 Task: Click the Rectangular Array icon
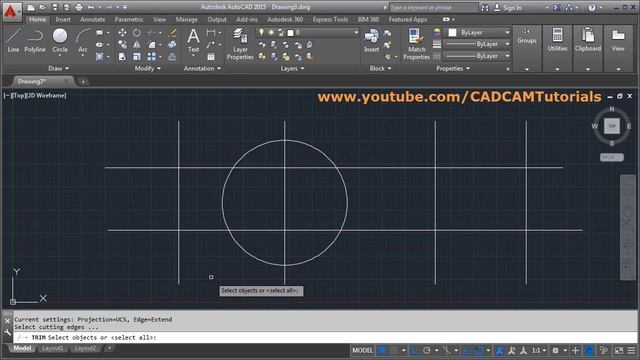coord(151,57)
